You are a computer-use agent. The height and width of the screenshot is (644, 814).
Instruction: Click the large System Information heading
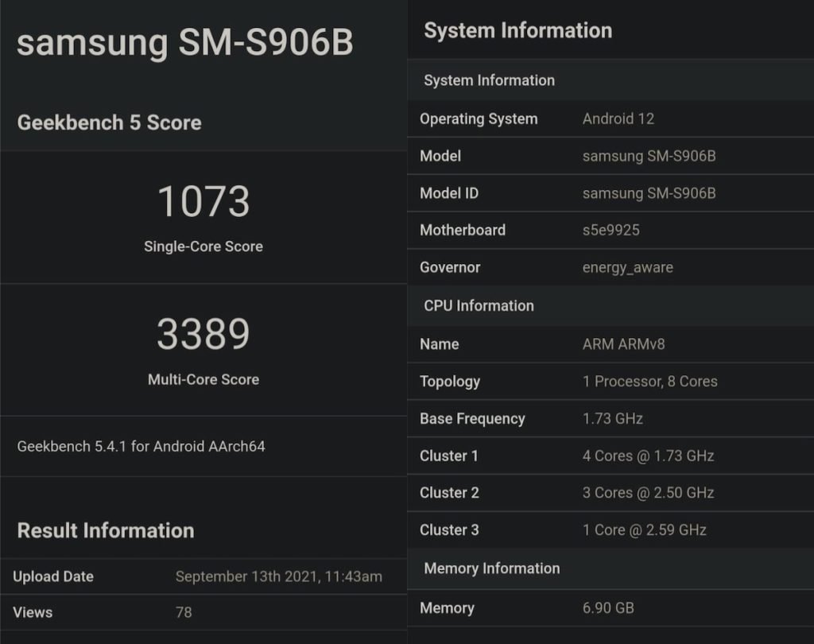point(518,31)
